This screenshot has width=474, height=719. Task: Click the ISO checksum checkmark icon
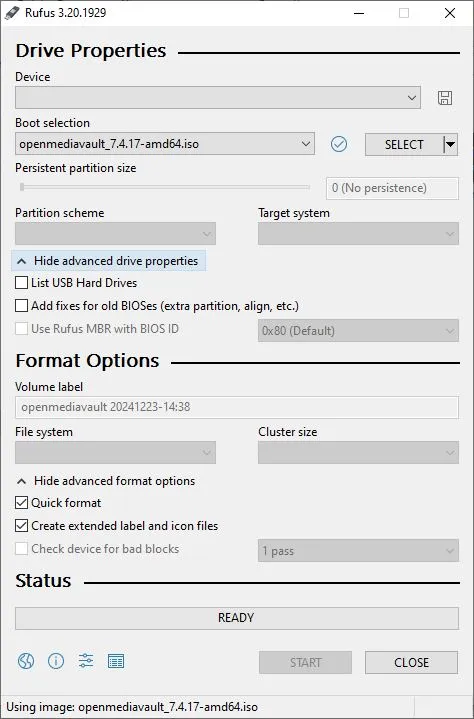(x=339, y=144)
